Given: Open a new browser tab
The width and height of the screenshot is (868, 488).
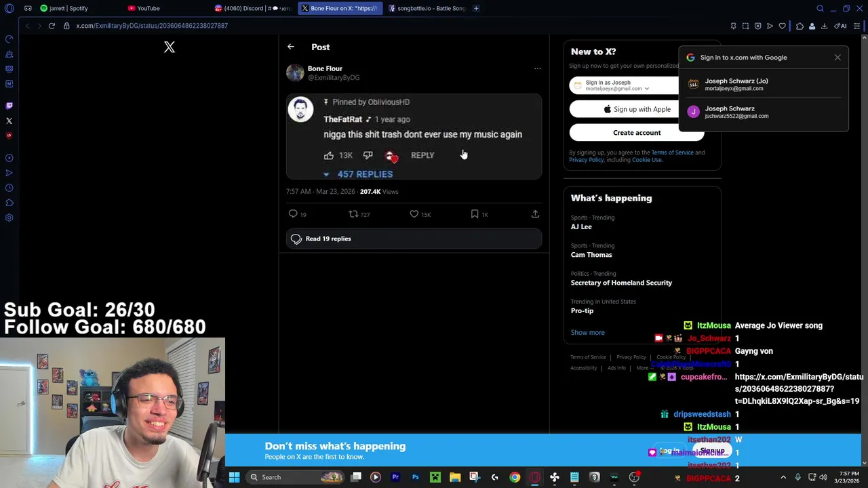Looking at the screenshot, I should [476, 8].
